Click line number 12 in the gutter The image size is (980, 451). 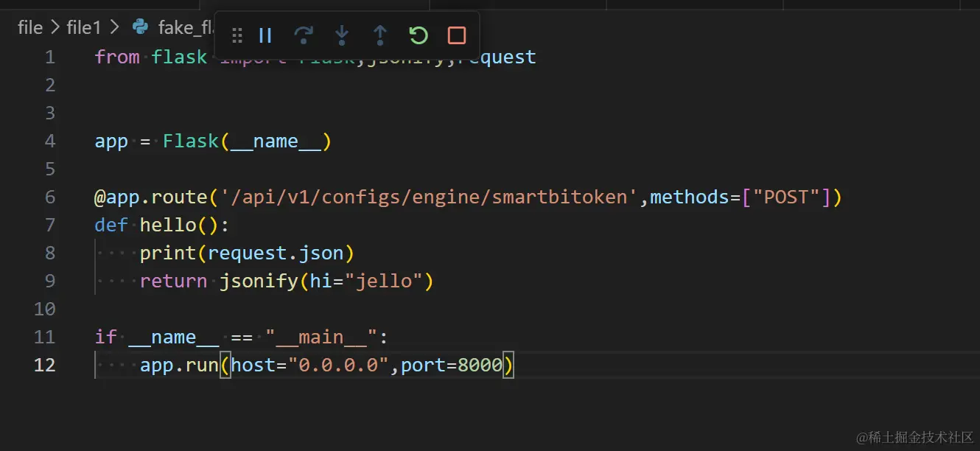click(44, 365)
